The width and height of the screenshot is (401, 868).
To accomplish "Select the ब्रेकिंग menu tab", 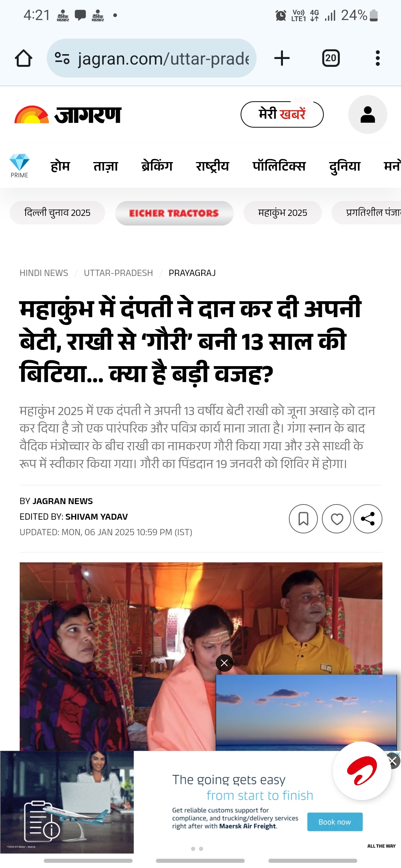I will pos(157,166).
